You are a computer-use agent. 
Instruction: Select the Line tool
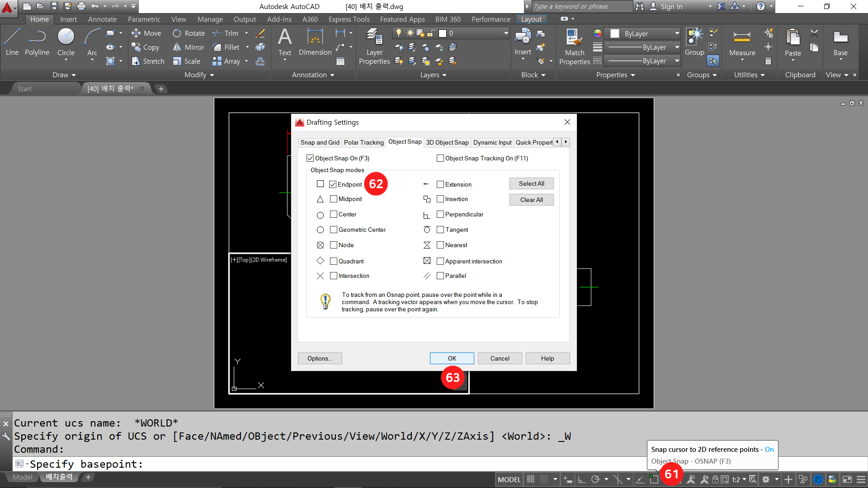pyautogui.click(x=12, y=42)
